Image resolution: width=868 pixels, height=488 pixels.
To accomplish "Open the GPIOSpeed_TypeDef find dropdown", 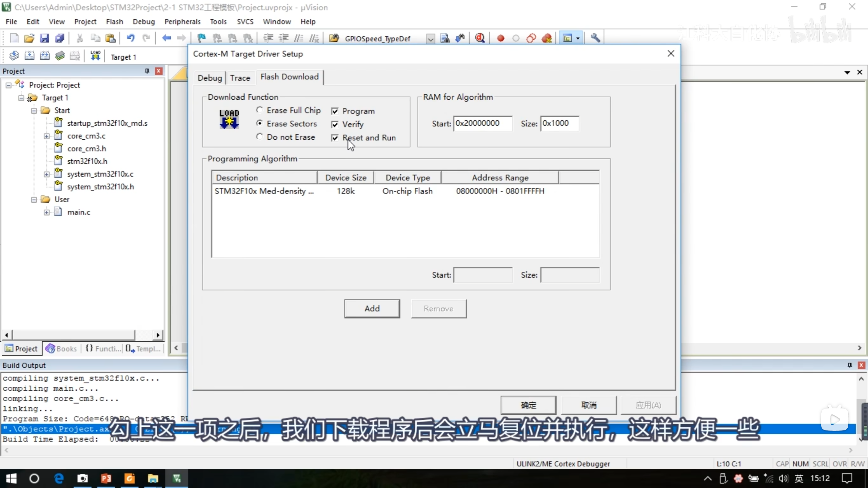I will 430,39.
